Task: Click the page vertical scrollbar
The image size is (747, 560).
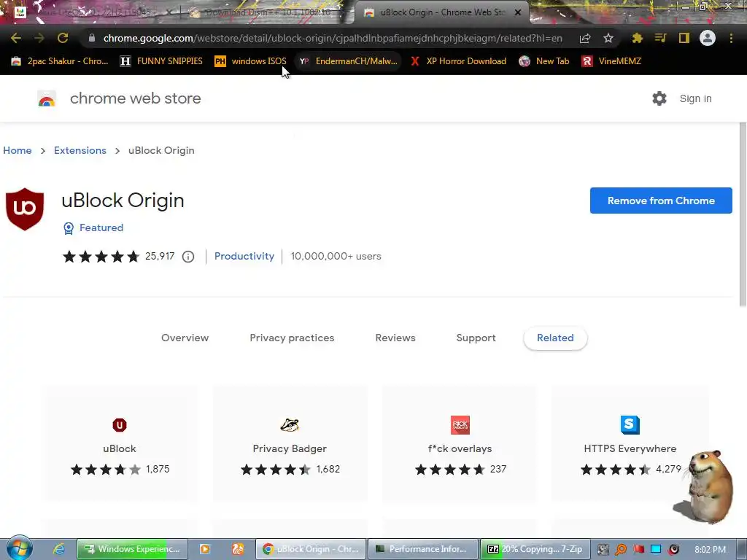Action: 742,214
